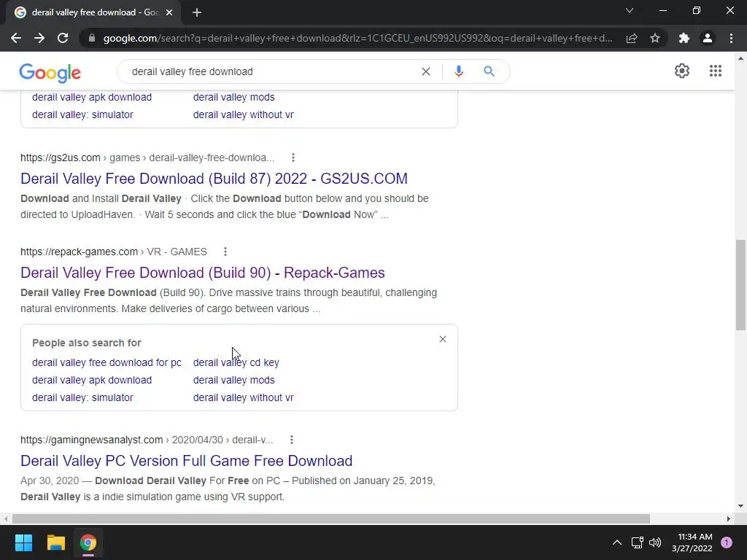This screenshot has height=560, width=747.
Task: Bookmark this tab with the star icon
Action: 655,38
